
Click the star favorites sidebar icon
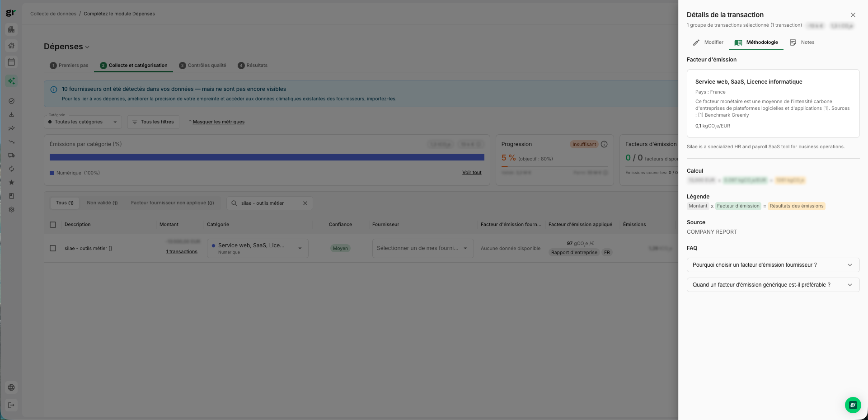11,183
